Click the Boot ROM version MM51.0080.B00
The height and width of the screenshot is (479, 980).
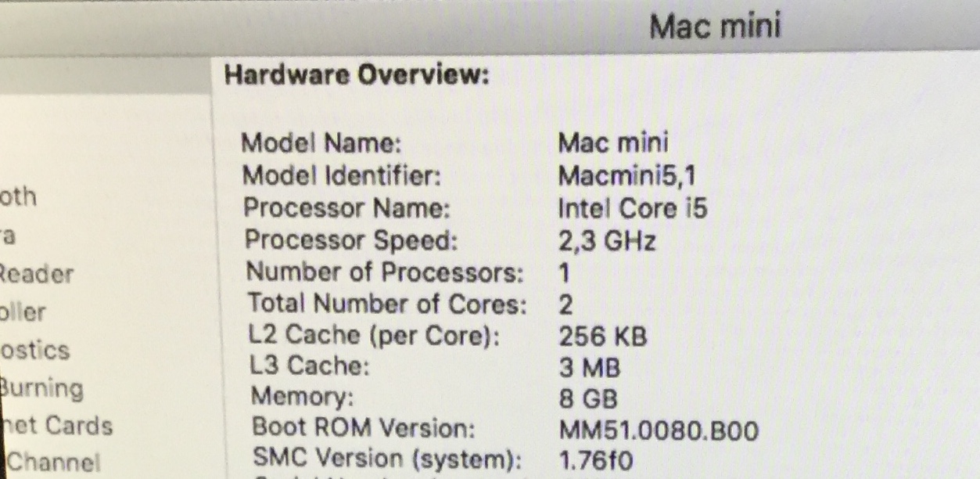659,430
